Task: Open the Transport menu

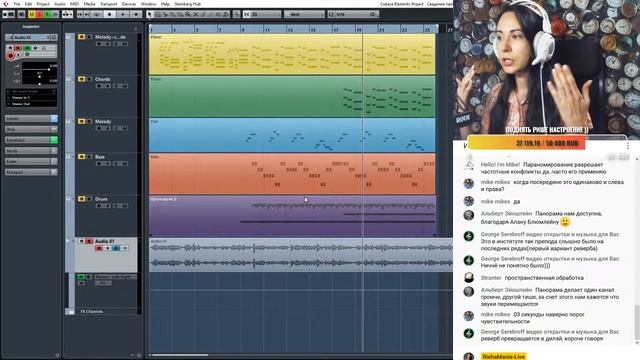Action: click(109, 4)
